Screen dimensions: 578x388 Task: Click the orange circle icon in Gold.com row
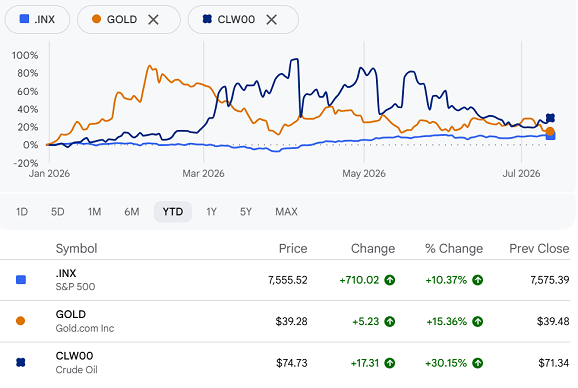(x=21, y=321)
